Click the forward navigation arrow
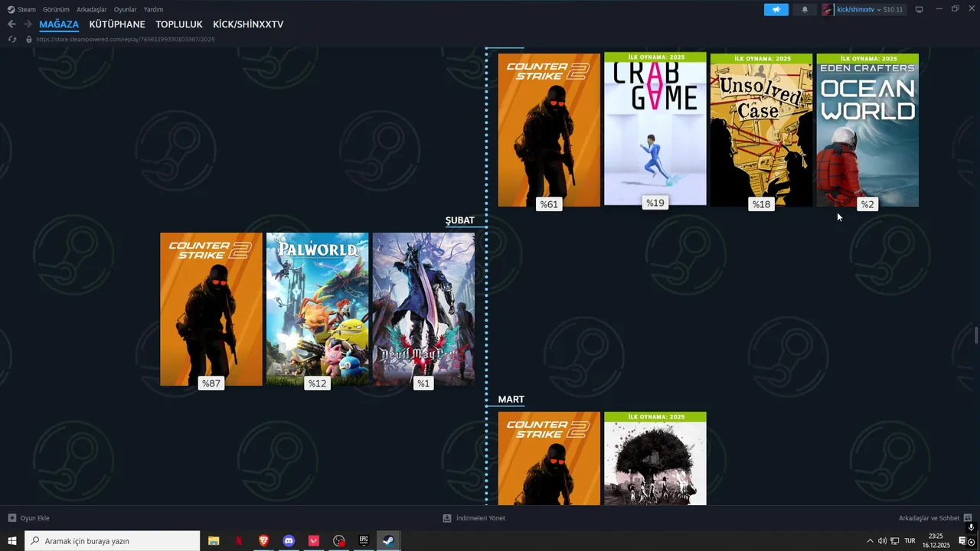The image size is (980, 551). pyautogui.click(x=28, y=24)
